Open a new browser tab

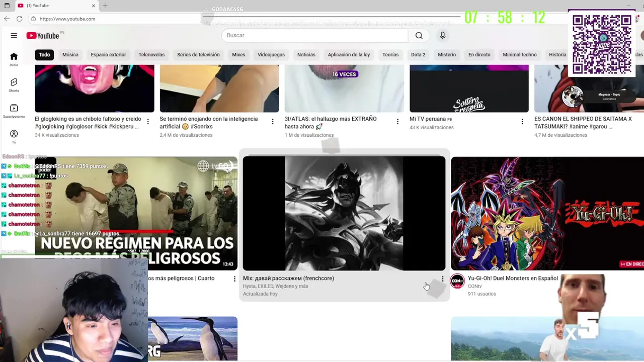(105, 6)
